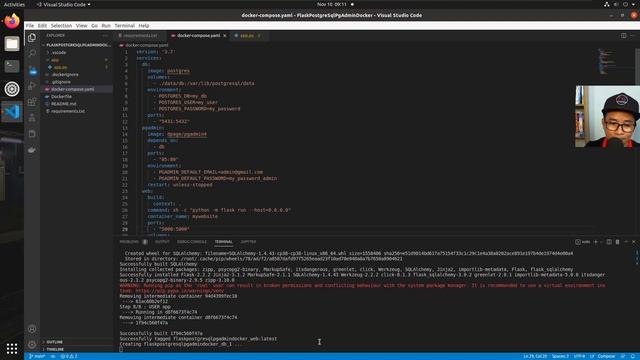The image size is (640, 360).
Task: Open the Help menu
Action: click(x=144, y=25)
